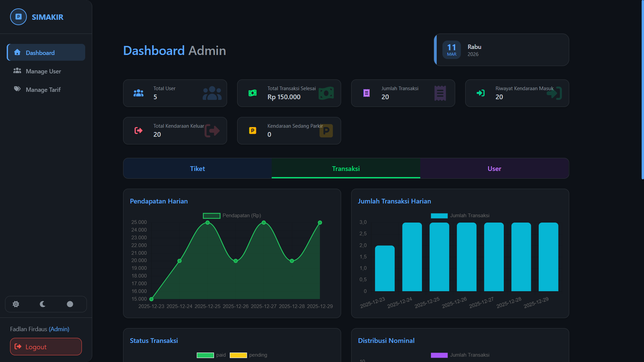This screenshot has height=362, width=644.
Task: Click the date widget showing 11 MAR Rabu
Action: (x=501, y=50)
